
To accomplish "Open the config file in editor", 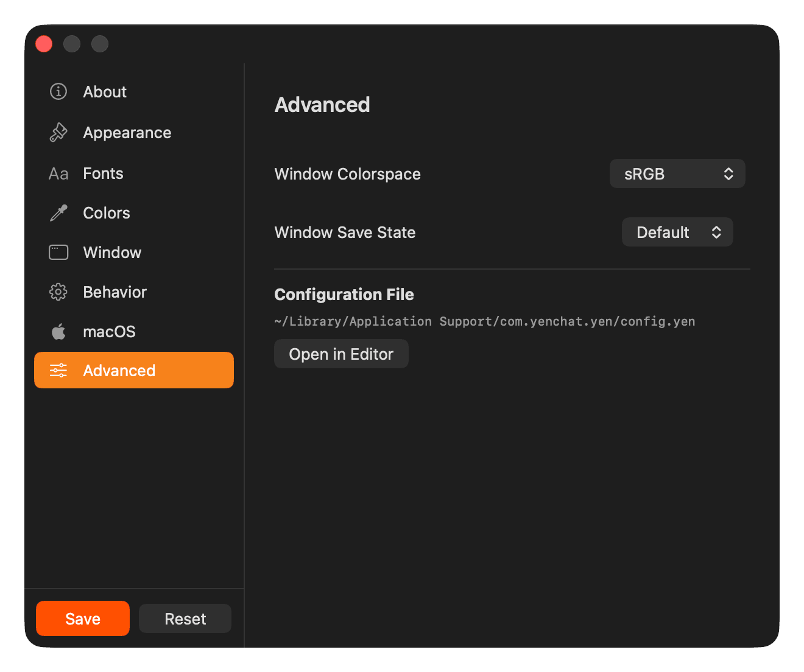I will (341, 354).
